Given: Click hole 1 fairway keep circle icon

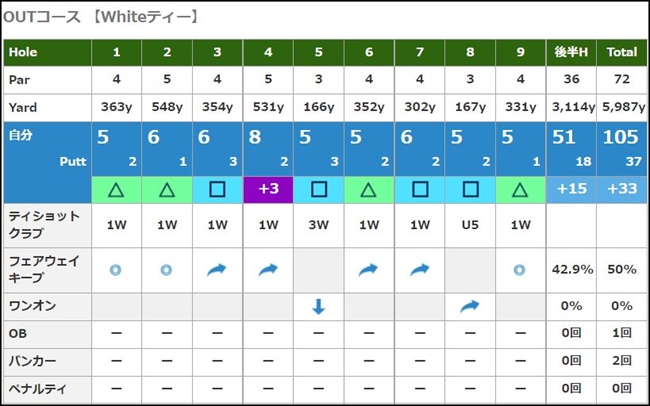Looking at the screenshot, I should tap(116, 270).
